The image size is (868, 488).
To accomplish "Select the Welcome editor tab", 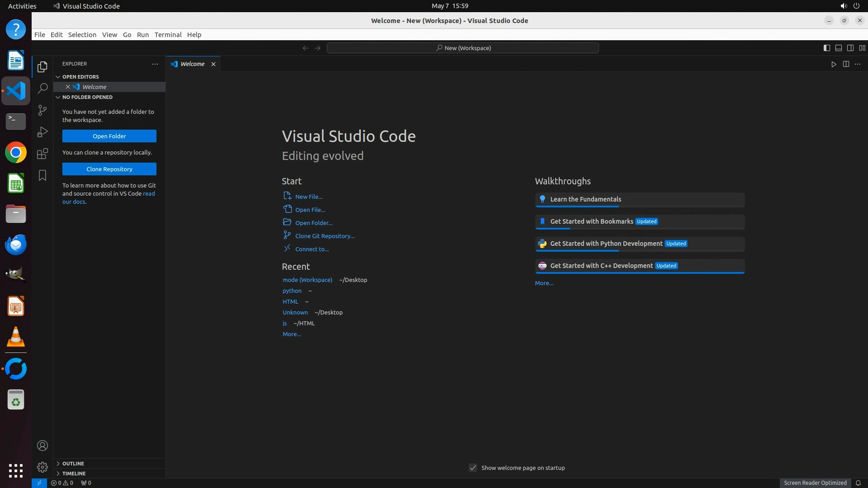I will 192,64.
